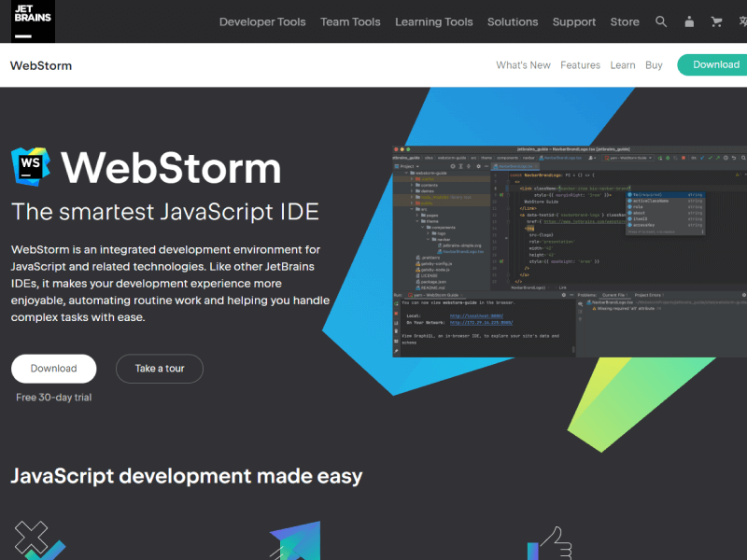Image resolution: width=747 pixels, height=560 pixels.
Task: Select the Project Errors tab in IDE screenshot
Action: (649, 295)
